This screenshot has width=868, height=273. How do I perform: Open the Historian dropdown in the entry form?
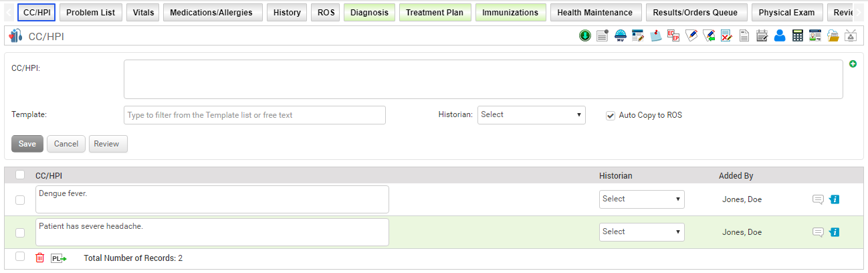[x=531, y=115]
